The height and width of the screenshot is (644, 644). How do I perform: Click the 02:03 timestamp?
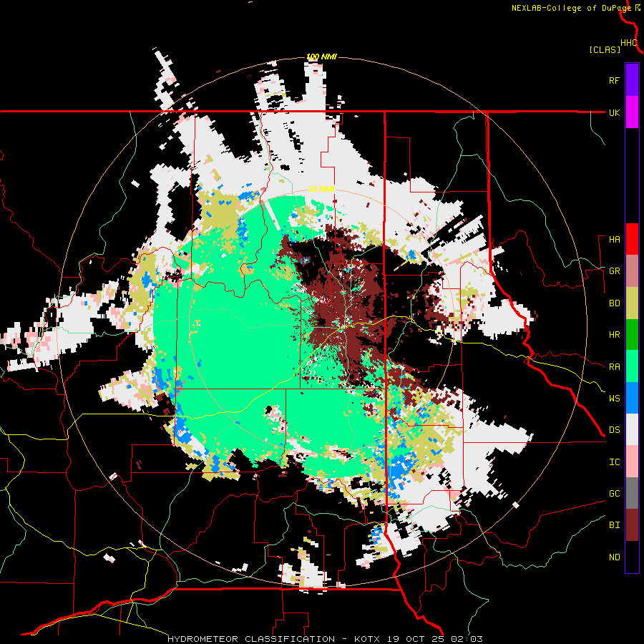(467, 639)
